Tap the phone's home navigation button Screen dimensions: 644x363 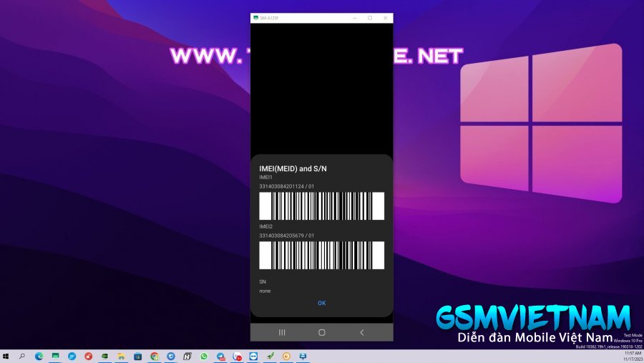coord(321,332)
